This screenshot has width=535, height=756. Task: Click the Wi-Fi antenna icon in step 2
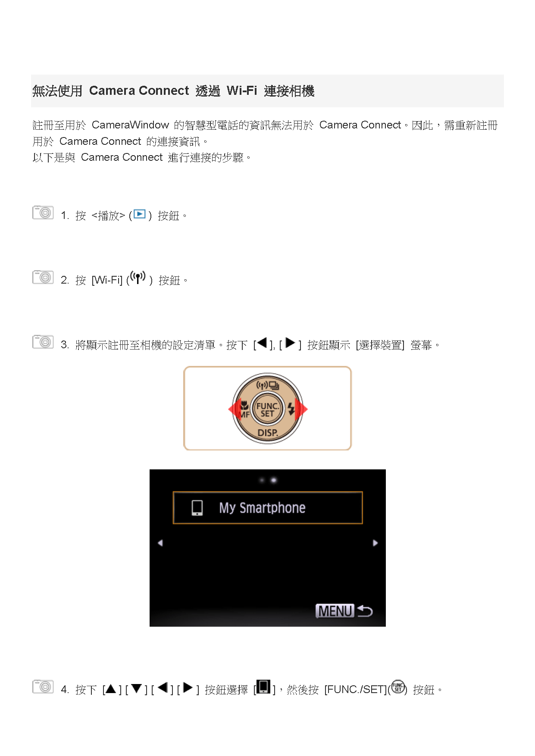point(138,278)
